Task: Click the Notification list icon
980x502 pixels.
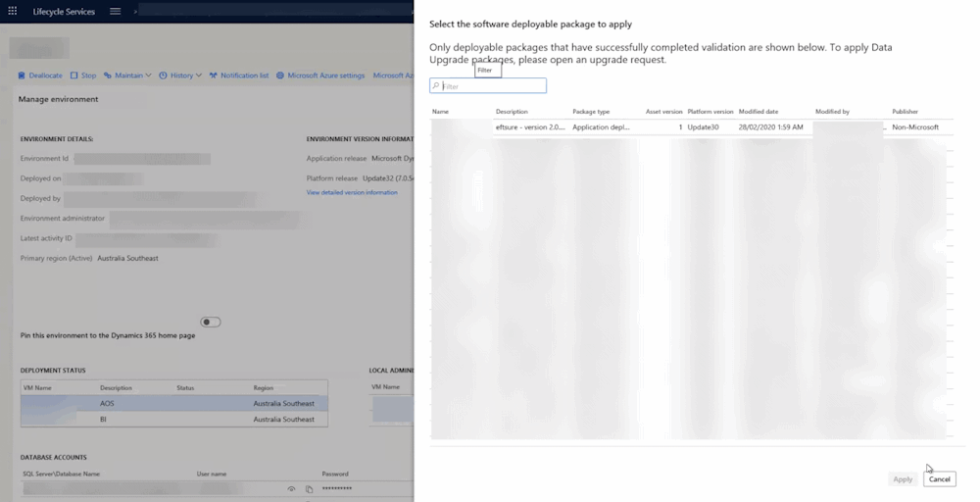Action: coord(213,75)
